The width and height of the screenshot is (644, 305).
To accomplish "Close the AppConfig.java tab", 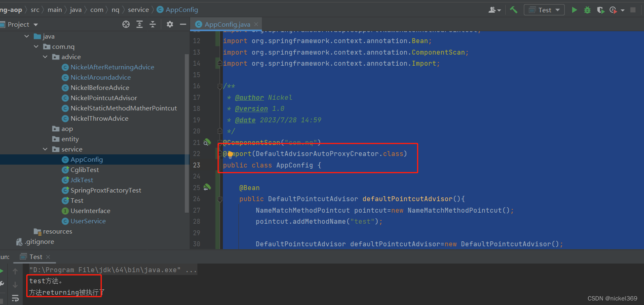I will point(256,24).
